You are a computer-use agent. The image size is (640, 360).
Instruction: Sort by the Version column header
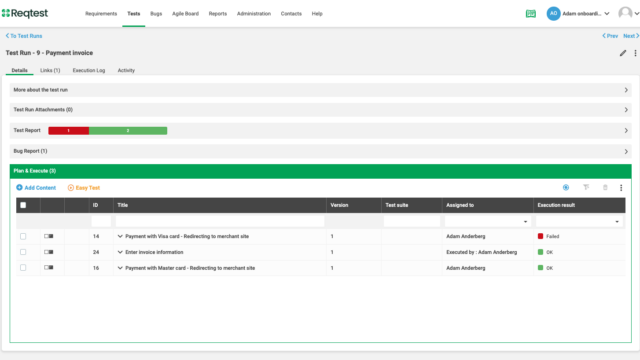[339, 205]
